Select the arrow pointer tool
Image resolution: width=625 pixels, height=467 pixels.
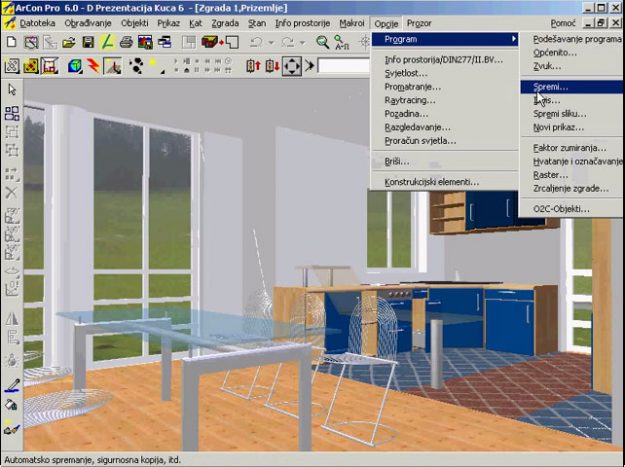click(x=12, y=90)
